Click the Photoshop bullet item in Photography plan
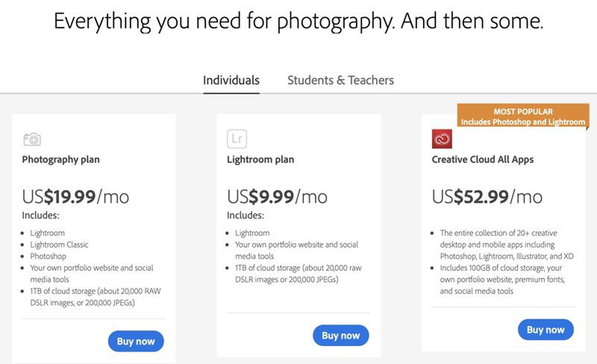The image size is (597, 364). point(48,256)
